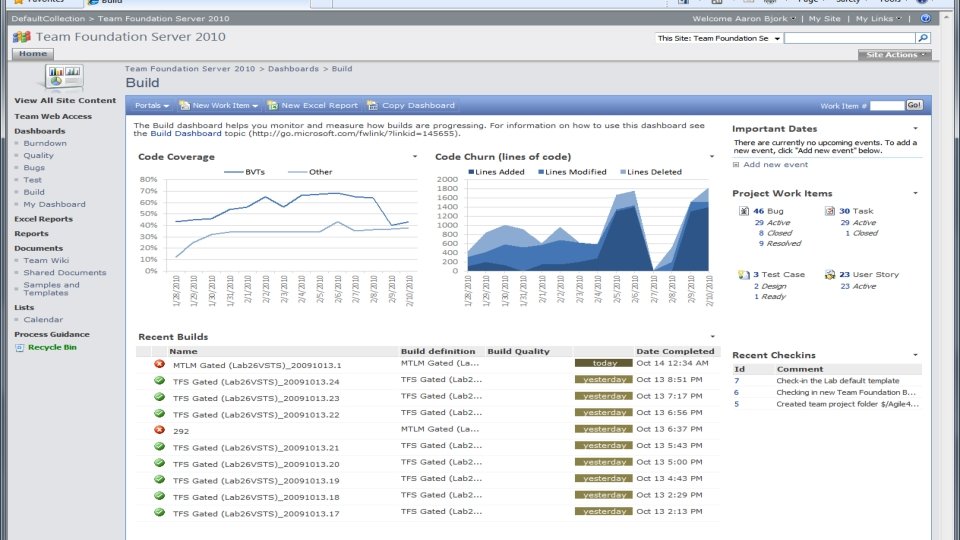Open Shared Documents library
The width and height of the screenshot is (960, 540).
(x=64, y=272)
